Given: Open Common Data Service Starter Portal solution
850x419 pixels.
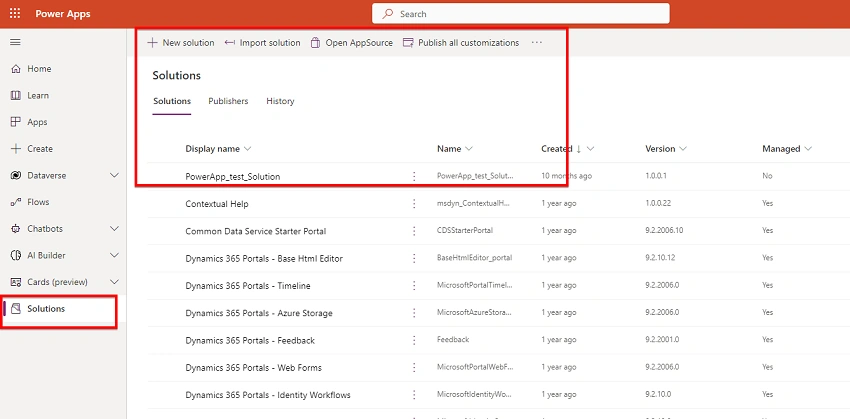Looking at the screenshot, I should tap(256, 231).
